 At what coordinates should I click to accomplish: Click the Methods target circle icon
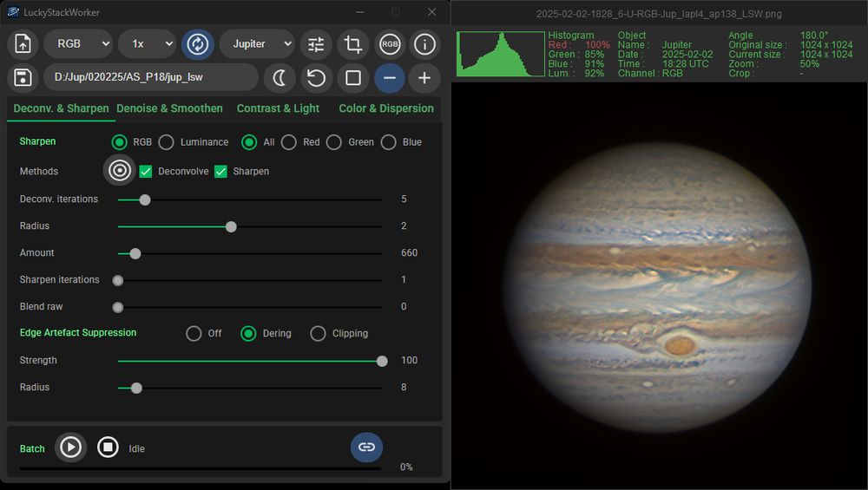pos(119,170)
